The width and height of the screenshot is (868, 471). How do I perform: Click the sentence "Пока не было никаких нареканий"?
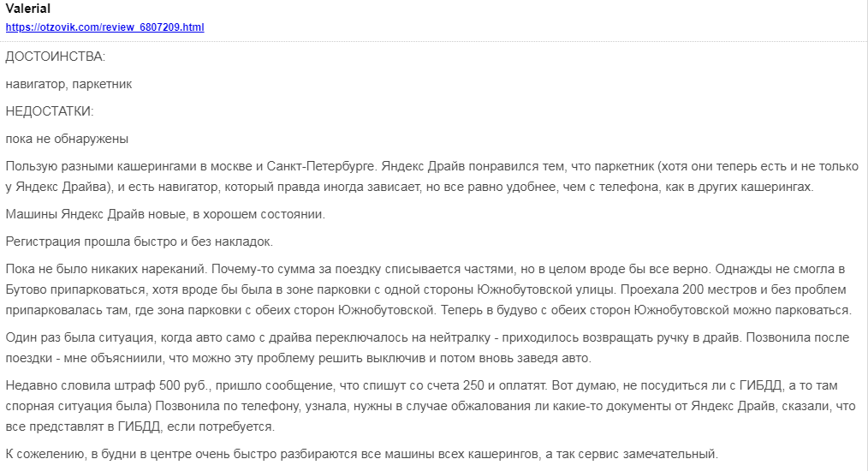click(x=107, y=269)
